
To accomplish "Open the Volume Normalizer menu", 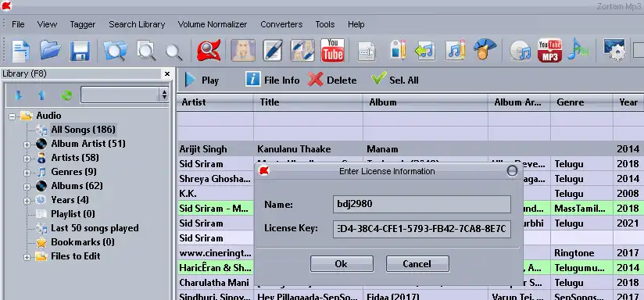I will pyautogui.click(x=213, y=24).
